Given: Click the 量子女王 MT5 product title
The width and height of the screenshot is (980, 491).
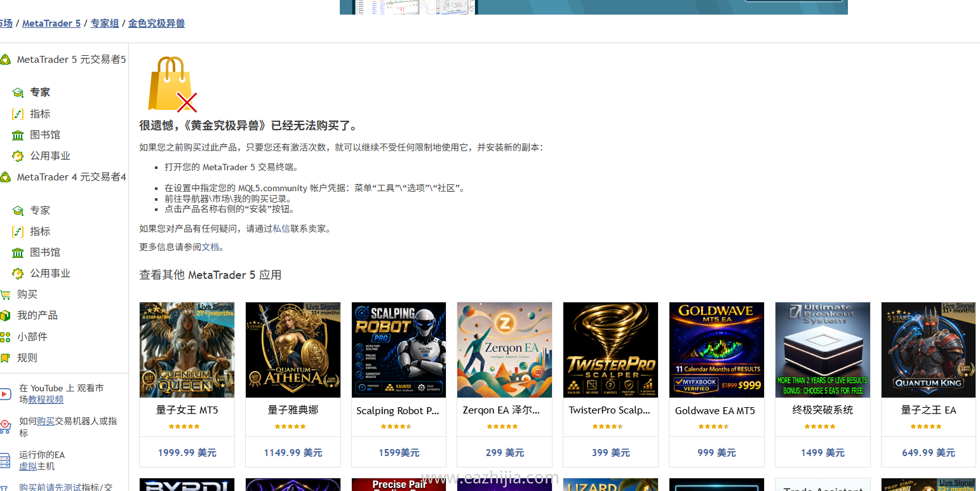Looking at the screenshot, I should tap(187, 410).
